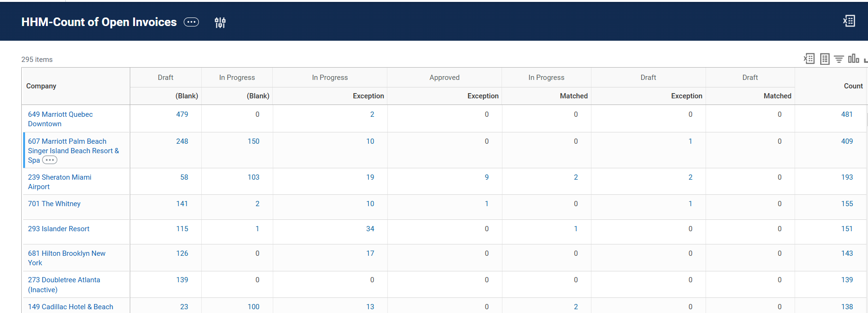The image size is (868, 313).
Task: Select the 295 items label
Action: [x=37, y=60]
